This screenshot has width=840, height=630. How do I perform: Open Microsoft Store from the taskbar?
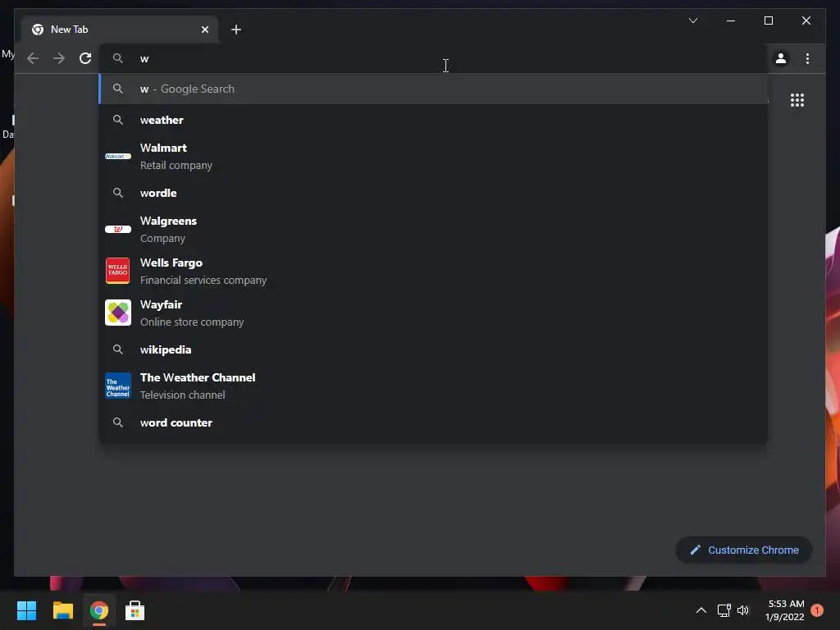pos(135,610)
